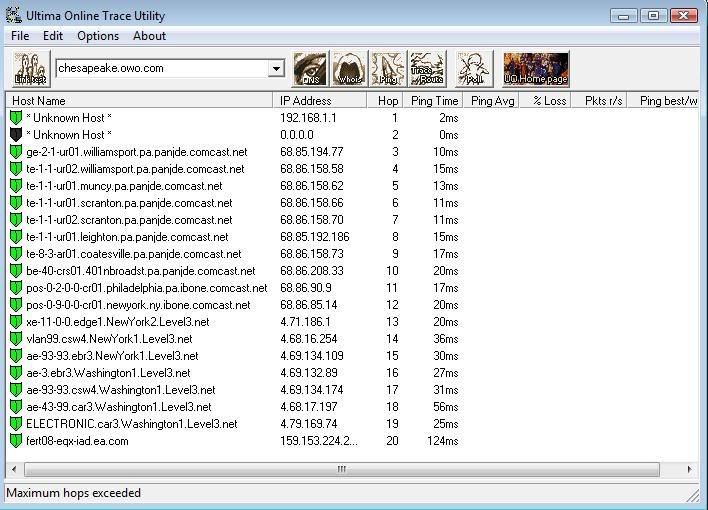
Task: Click the IP address 4.79.169.74
Action: (x=308, y=424)
